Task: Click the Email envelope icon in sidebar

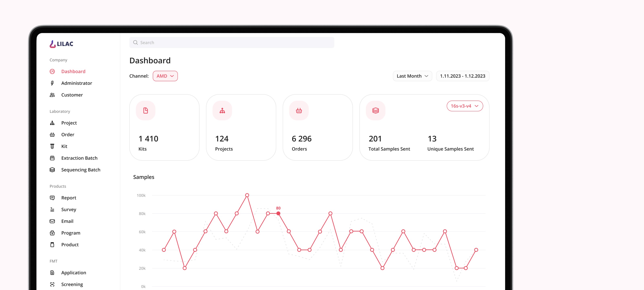Action: (52, 221)
